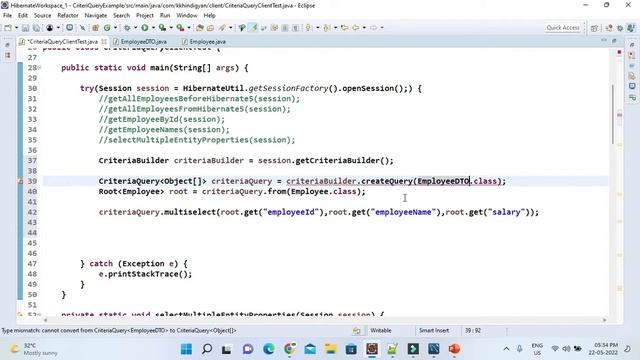Maximize the editor area
640x360 pixels.
(614, 40)
